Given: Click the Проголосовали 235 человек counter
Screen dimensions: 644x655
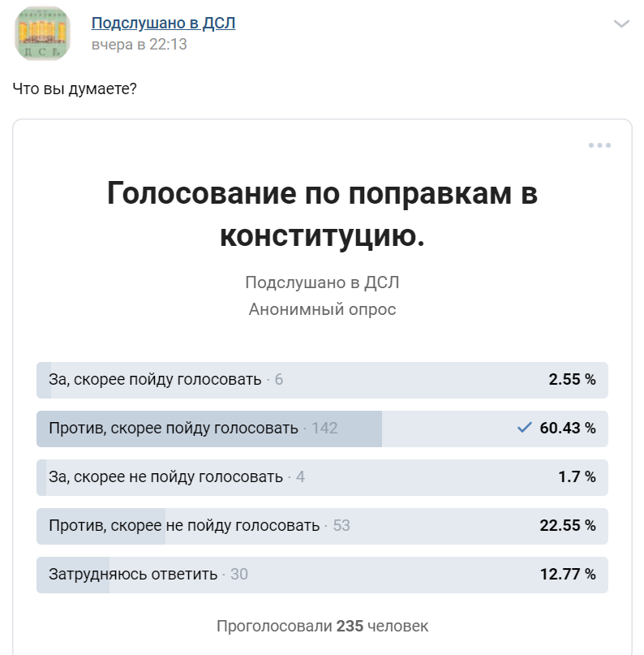Looking at the screenshot, I should coord(322,626).
